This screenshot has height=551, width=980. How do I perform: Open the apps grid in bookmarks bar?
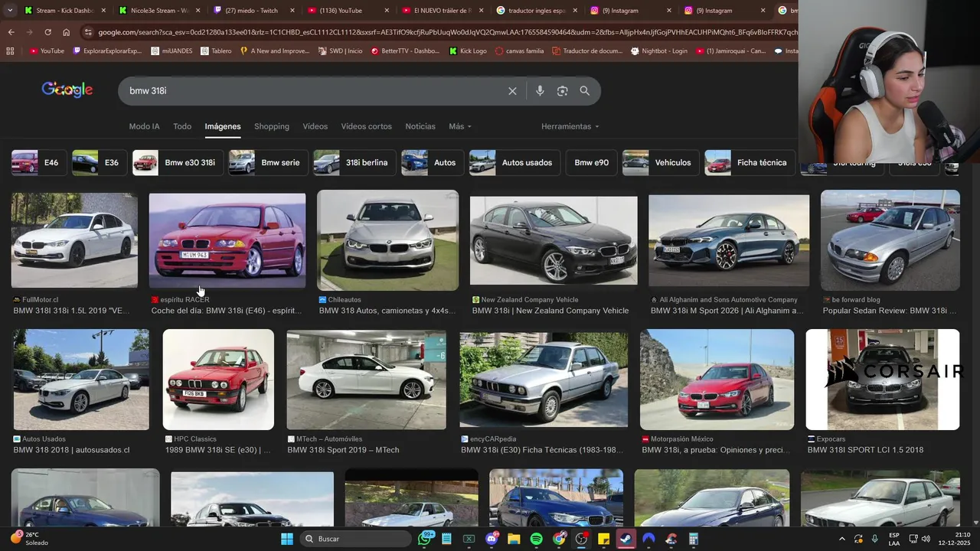click(x=10, y=51)
